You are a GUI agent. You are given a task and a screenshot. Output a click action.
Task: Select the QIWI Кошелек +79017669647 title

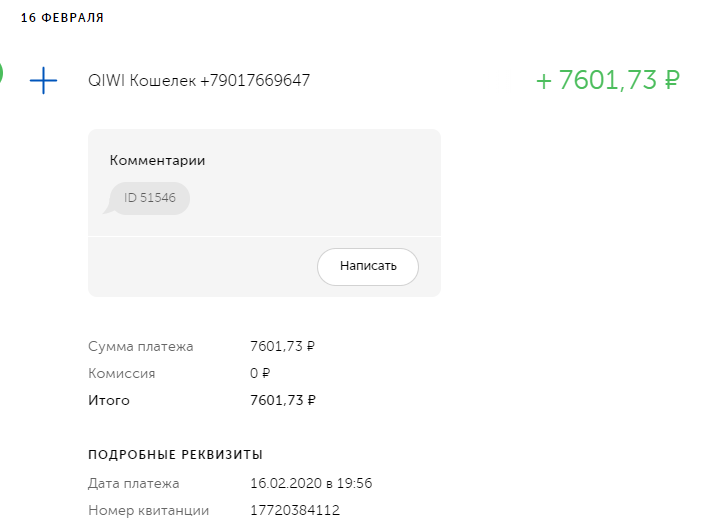tap(199, 80)
